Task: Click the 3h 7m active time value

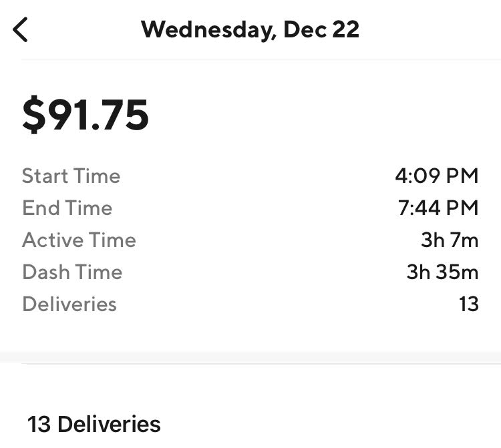Action: click(x=450, y=240)
